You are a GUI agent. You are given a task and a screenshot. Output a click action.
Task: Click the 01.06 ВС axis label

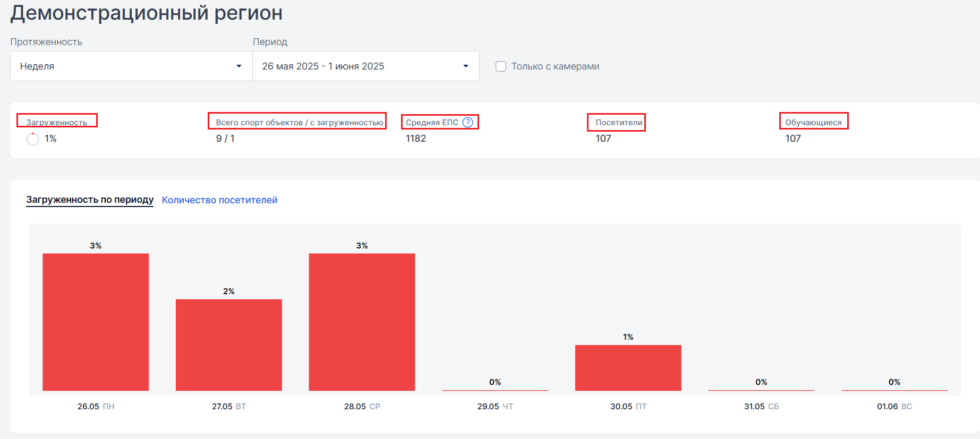click(894, 407)
